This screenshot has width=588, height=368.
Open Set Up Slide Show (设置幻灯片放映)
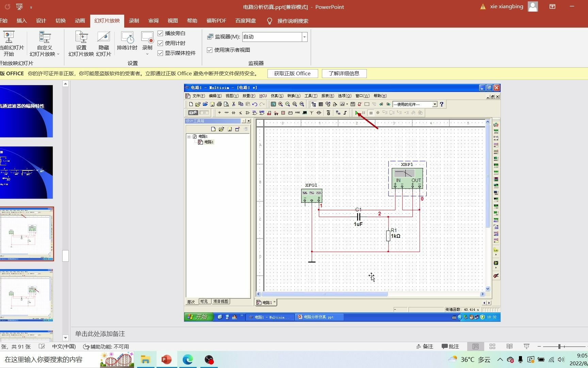coord(81,44)
